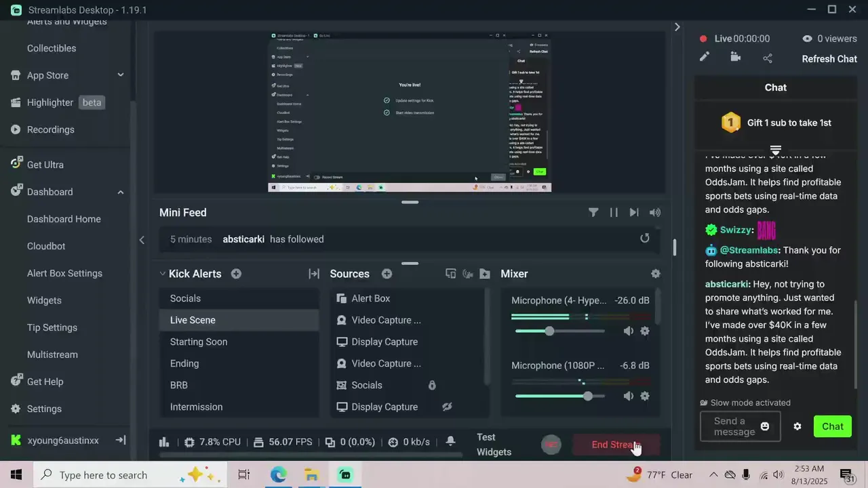Click End Stream button
The width and height of the screenshot is (868, 488).
(616, 445)
